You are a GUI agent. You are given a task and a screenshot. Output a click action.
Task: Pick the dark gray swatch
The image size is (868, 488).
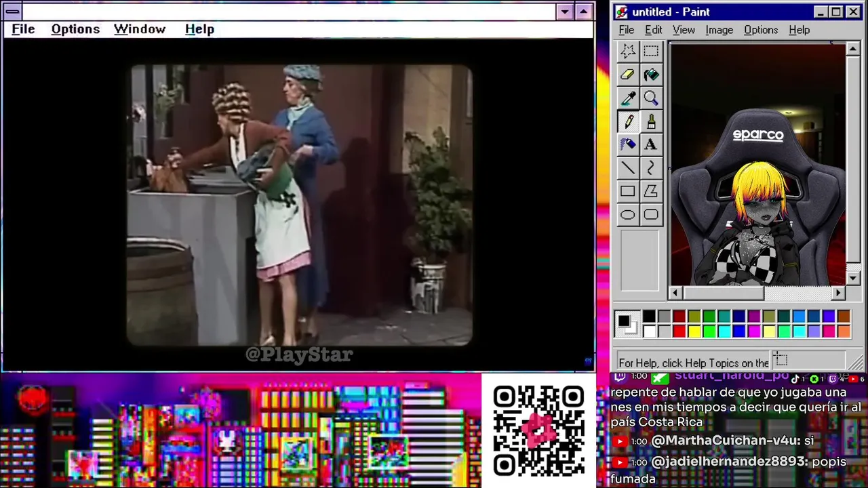tap(664, 317)
